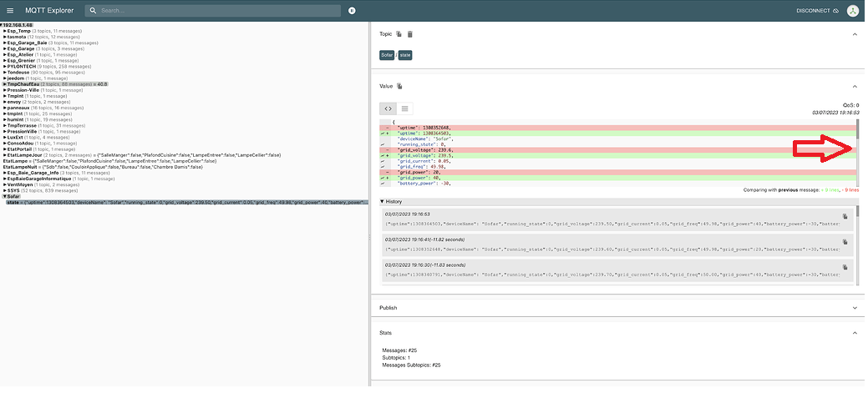868x393 pixels.
Task: Show chart for grid_freq value
Action: (x=383, y=166)
